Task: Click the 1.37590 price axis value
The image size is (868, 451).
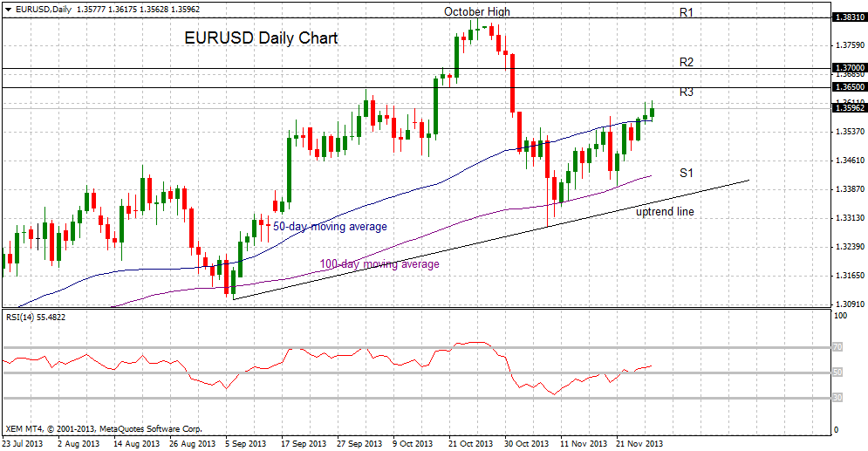Action: [850, 44]
